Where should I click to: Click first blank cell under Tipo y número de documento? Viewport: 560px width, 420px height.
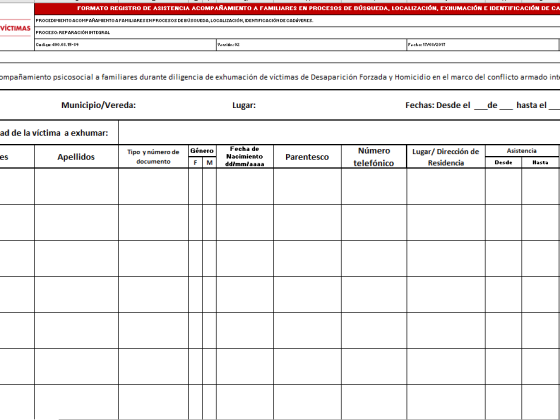pyautogui.click(x=154, y=186)
